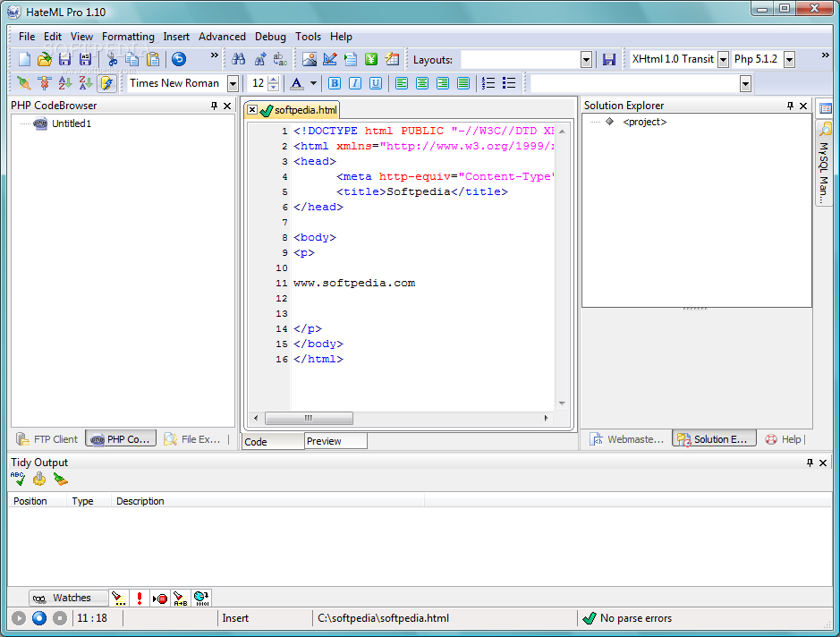Viewport: 840px width, 637px height.
Task: Click the Save As floppy icon
Action: point(85,59)
